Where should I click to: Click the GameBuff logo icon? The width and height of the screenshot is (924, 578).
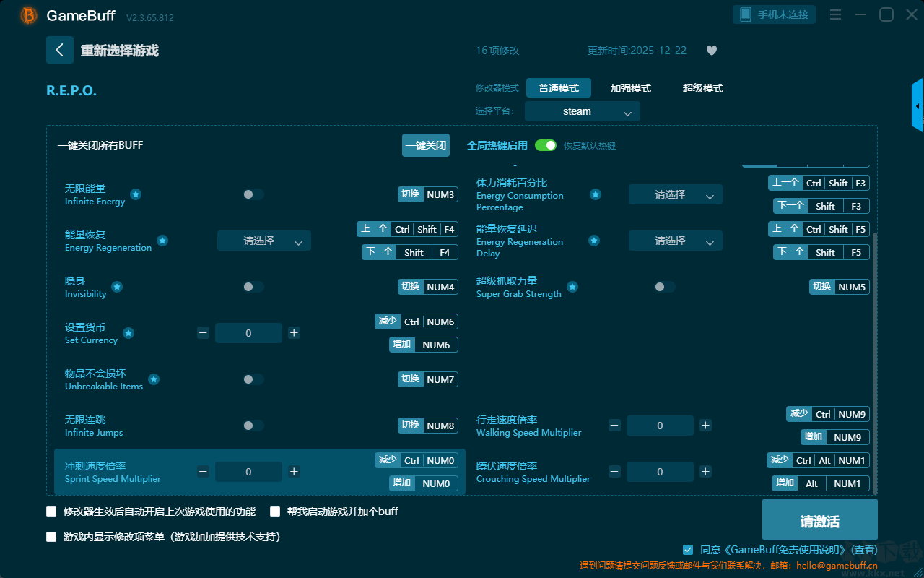(x=29, y=15)
